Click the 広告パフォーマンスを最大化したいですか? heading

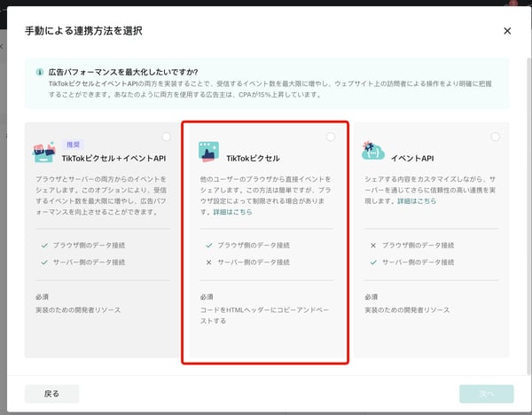click(x=123, y=72)
